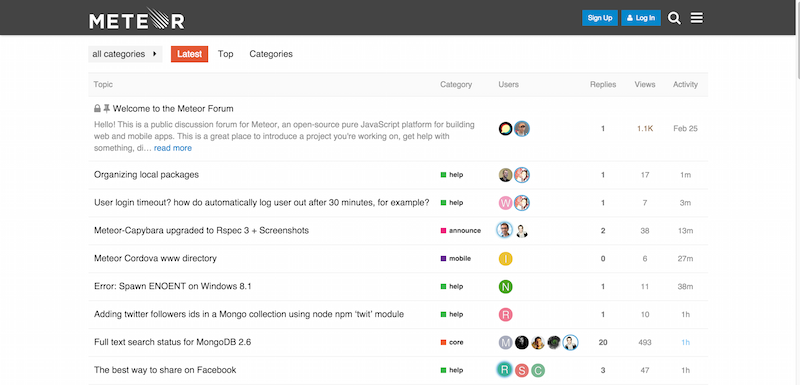Open the yellow I avatar on Cordova row
Viewport: 800px width, 385px height.
tap(505, 259)
